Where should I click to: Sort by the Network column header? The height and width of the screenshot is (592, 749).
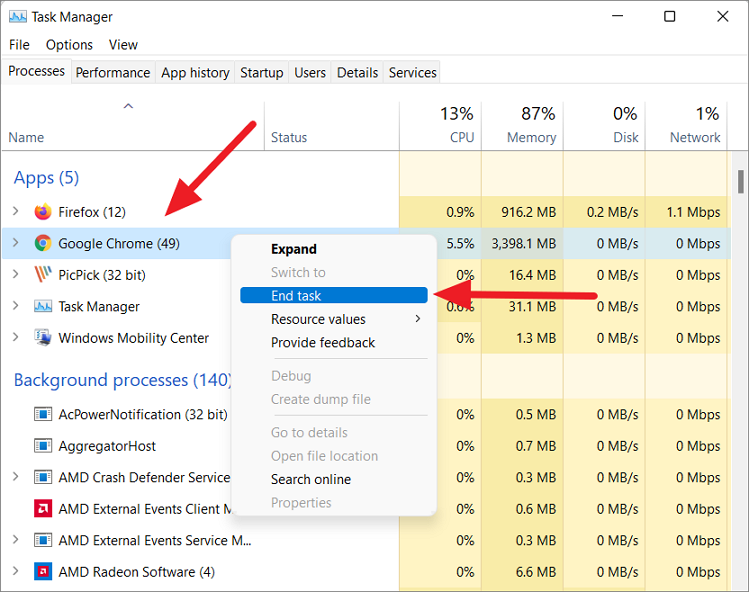tap(686, 126)
